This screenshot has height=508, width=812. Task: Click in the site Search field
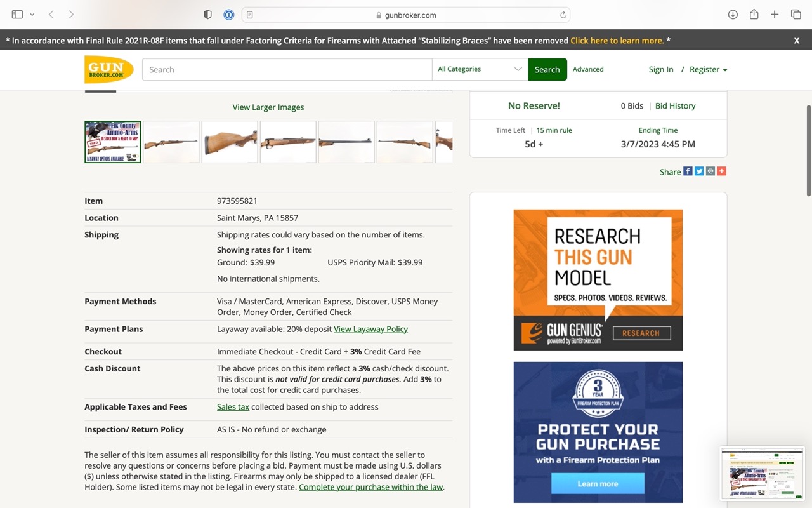[287, 70]
